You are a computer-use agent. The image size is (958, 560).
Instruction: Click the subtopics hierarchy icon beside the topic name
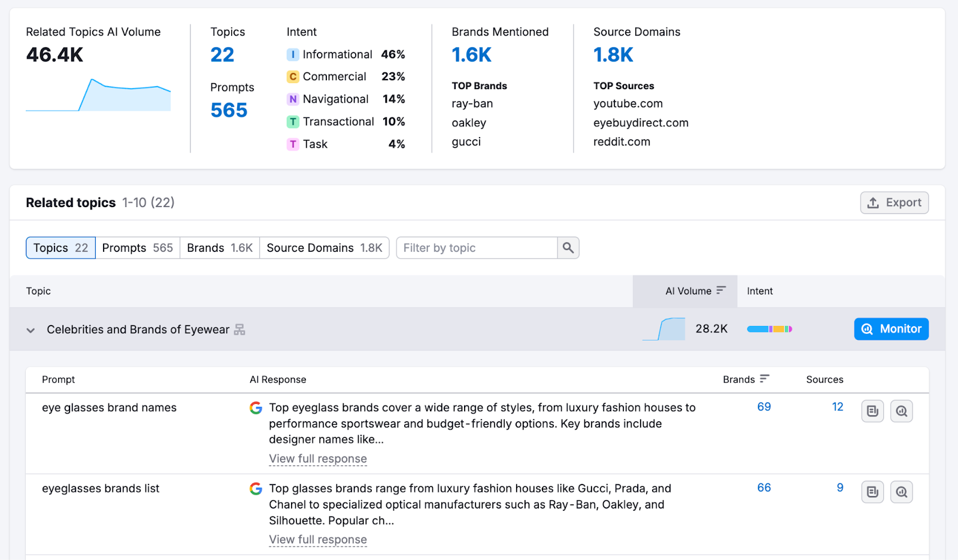[x=241, y=329]
